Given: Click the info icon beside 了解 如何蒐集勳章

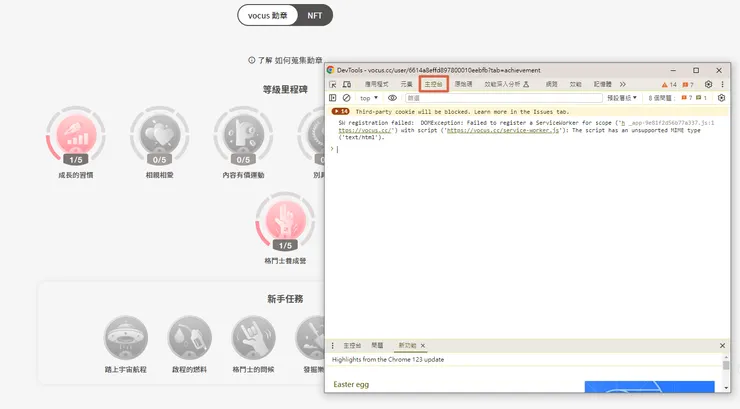Looking at the screenshot, I should pos(252,60).
